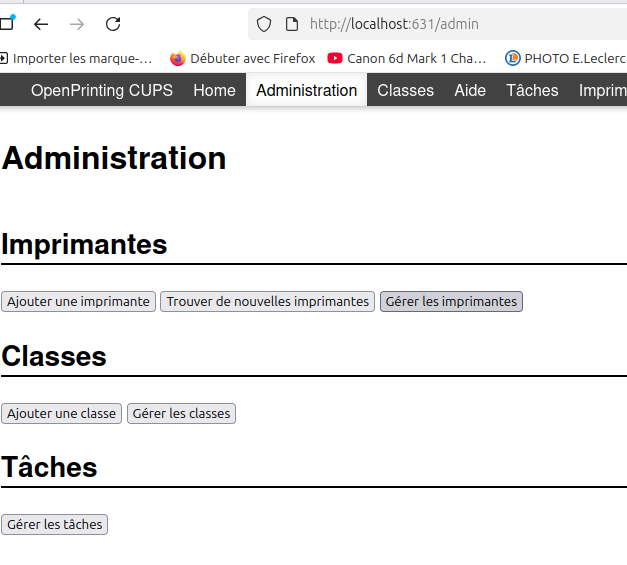Select the Administration tab

(x=306, y=90)
